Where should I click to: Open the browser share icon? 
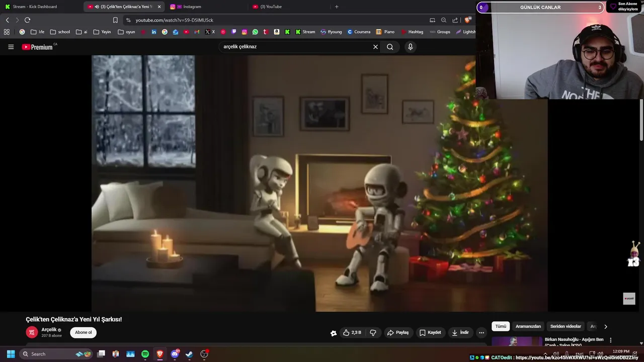455,20
